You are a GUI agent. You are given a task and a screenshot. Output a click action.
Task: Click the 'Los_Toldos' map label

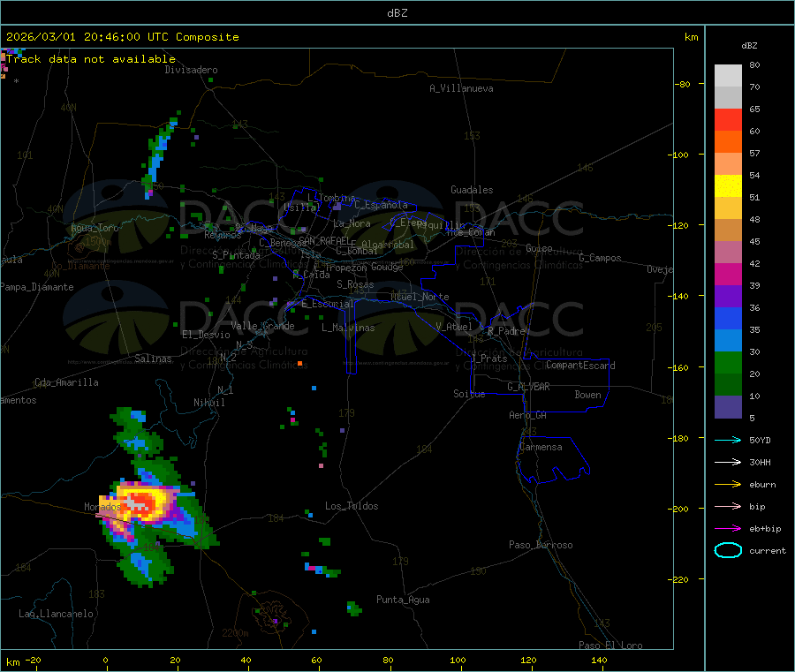tap(352, 506)
